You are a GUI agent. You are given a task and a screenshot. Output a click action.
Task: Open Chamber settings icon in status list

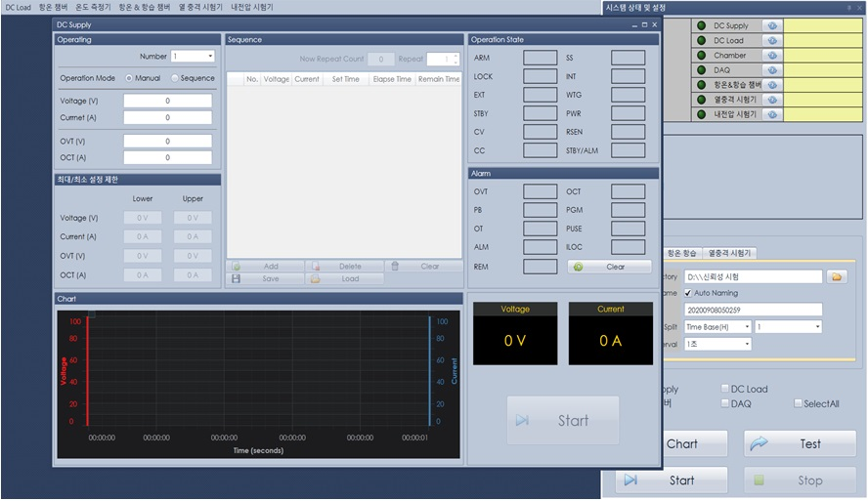click(x=772, y=56)
